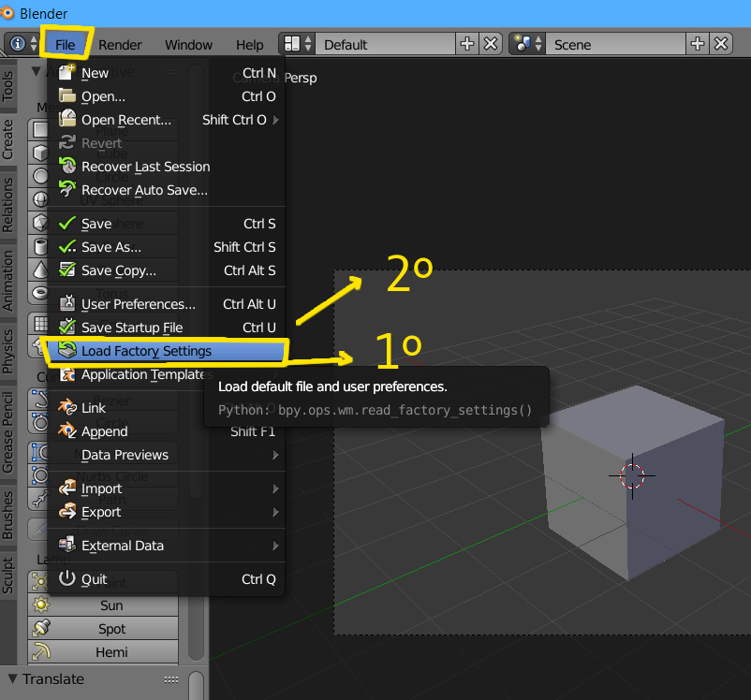
Task: Open the screen layout chooser icon
Action: tap(297, 44)
